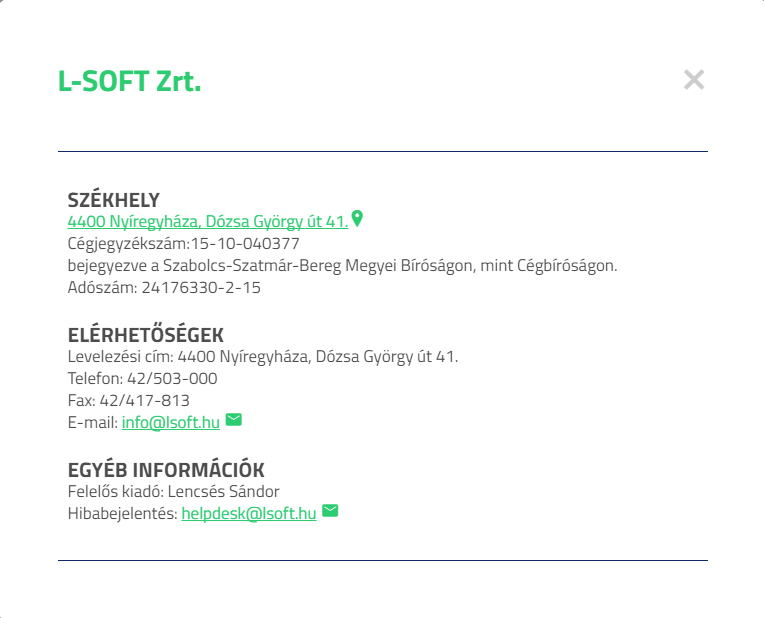The width and height of the screenshot is (764, 618).
Task: Click the Hibabejelentés label text
Action: point(122,513)
